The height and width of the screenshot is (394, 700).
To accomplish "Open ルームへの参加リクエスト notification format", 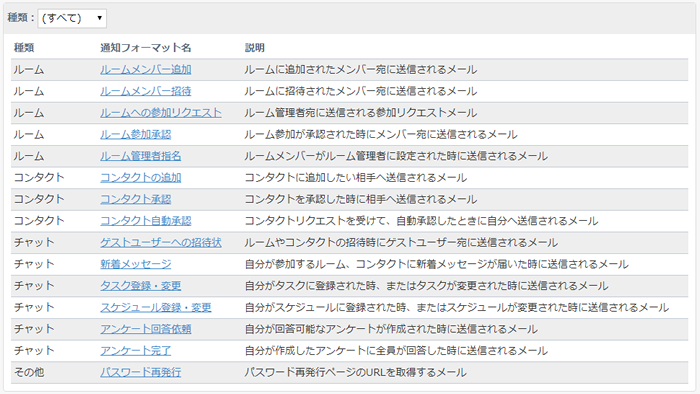I will tap(161, 113).
